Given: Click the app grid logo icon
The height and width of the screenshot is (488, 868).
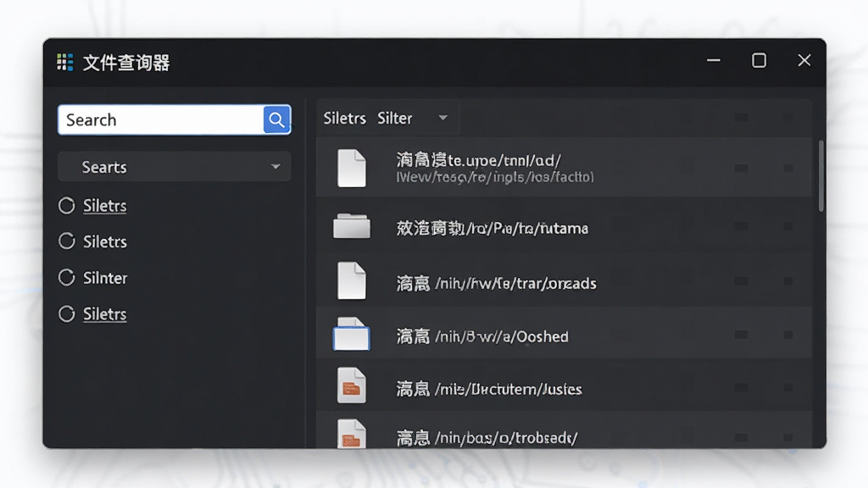Looking at the screenshot, I should (64, 62).
